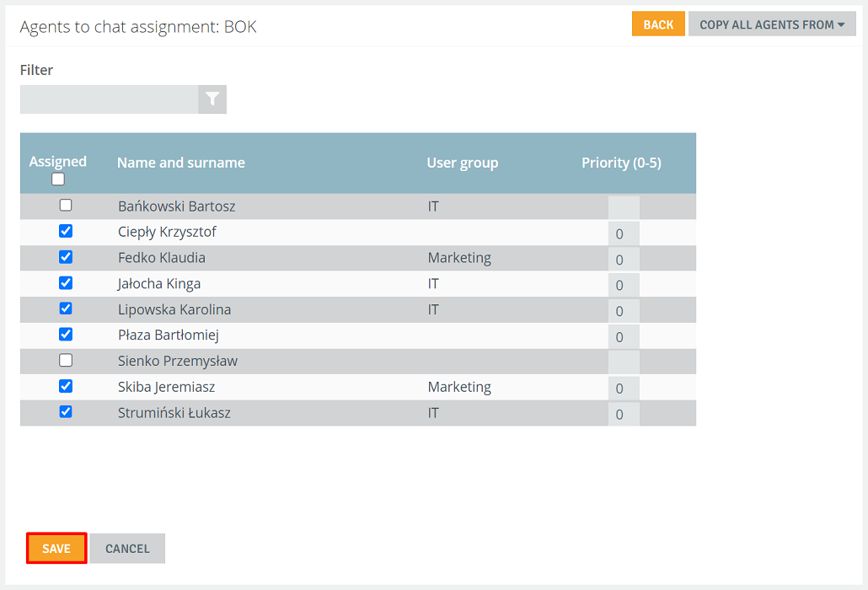Select the name Lipowska Karolina

coord(174,309)
